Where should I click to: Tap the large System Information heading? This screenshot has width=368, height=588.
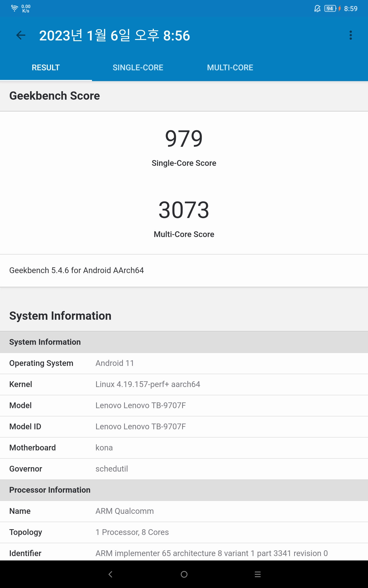pyautogui.click(x=60, y=316)
